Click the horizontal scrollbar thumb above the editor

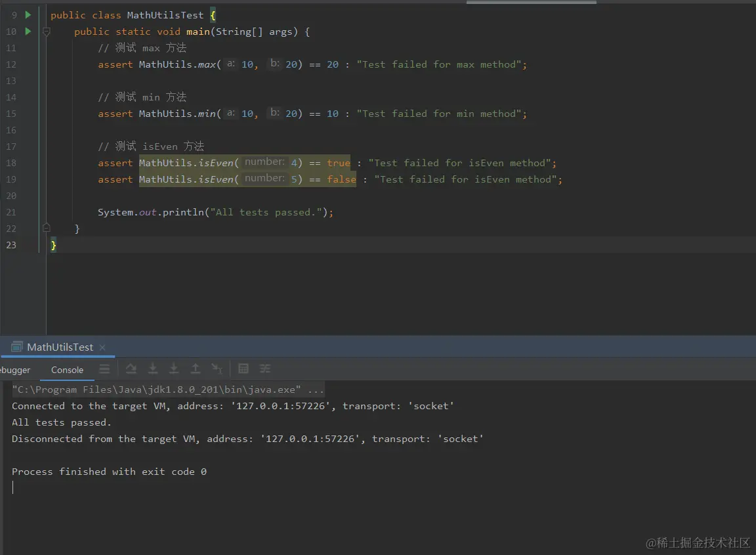[532, 2]
